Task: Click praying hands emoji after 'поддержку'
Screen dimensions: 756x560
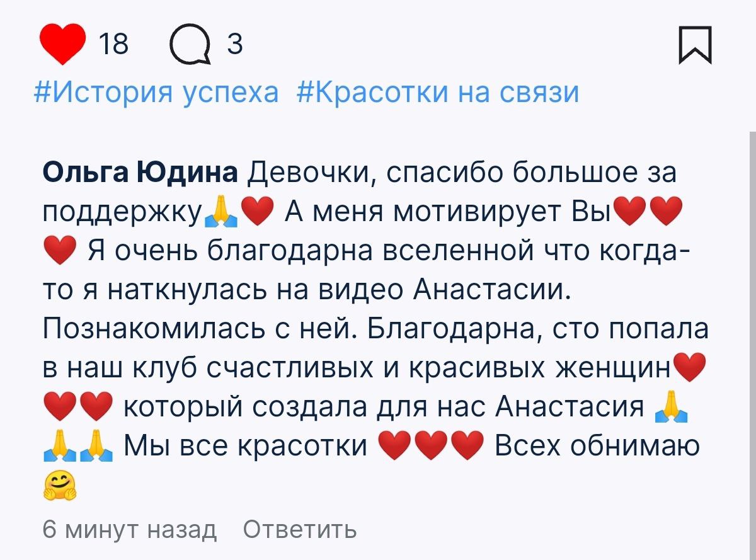Action: tap(221, 212)
